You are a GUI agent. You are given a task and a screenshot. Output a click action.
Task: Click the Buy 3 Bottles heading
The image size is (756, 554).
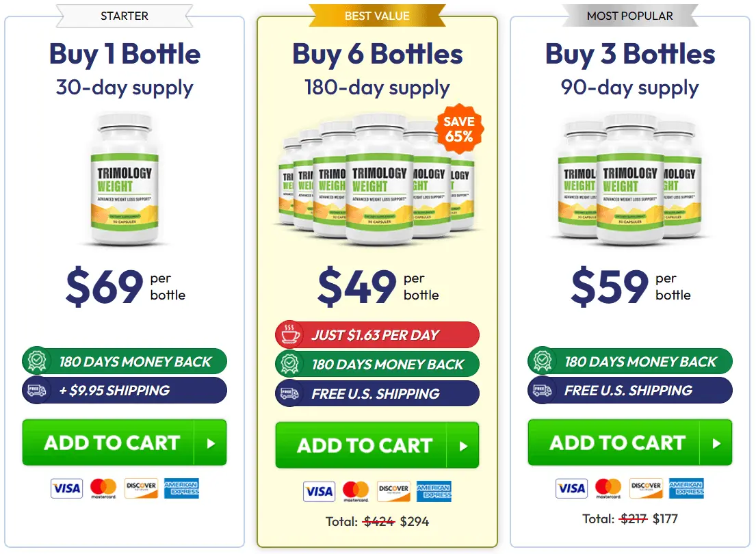630,54
